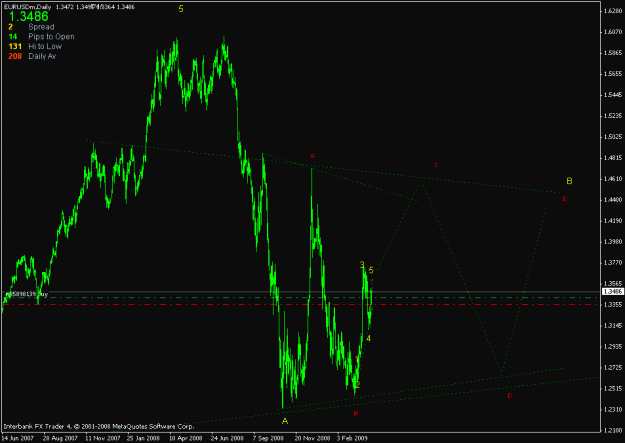Click the 1.6280 price axis label
The height and width of the screenshot is (443, 625).
coord(613,11)
